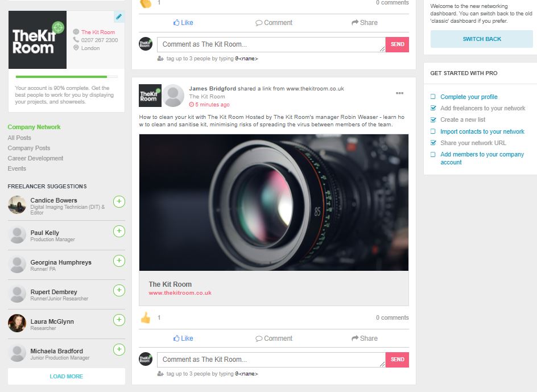Share the camera lens post

[364, 338]
